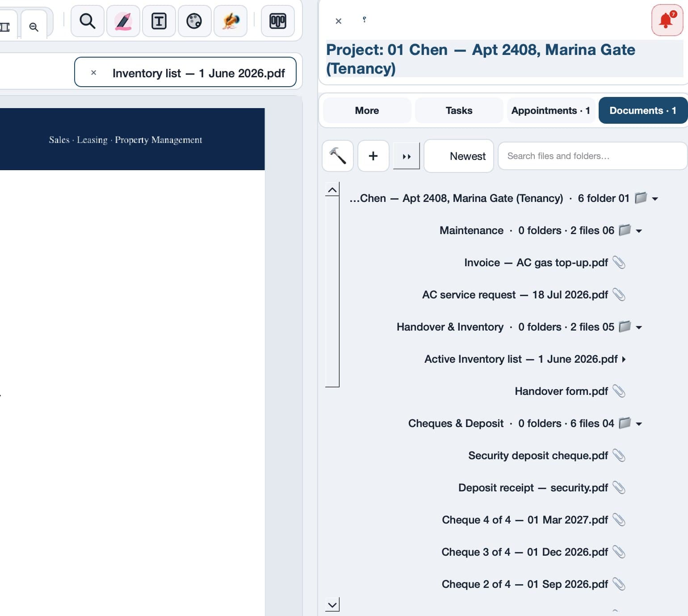Click paperclip next to Invoice AC gas top-up
The image size is (688, 616).
(619, 262)
